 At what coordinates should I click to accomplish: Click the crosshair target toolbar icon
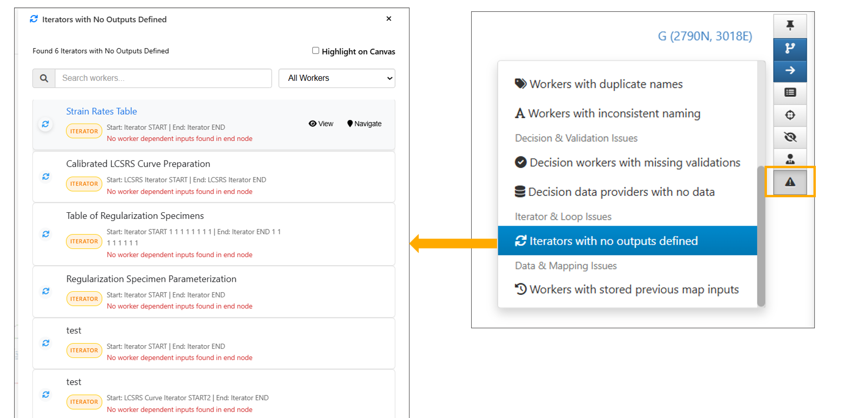tap(790, 115)
